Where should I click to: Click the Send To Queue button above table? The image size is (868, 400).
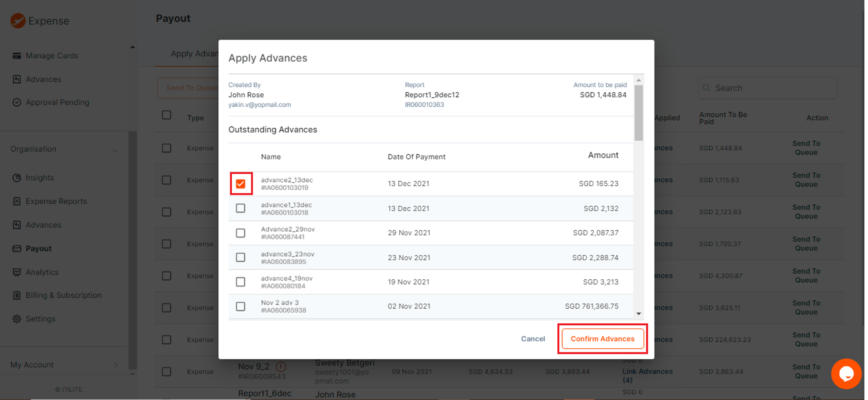coord(188,88)
